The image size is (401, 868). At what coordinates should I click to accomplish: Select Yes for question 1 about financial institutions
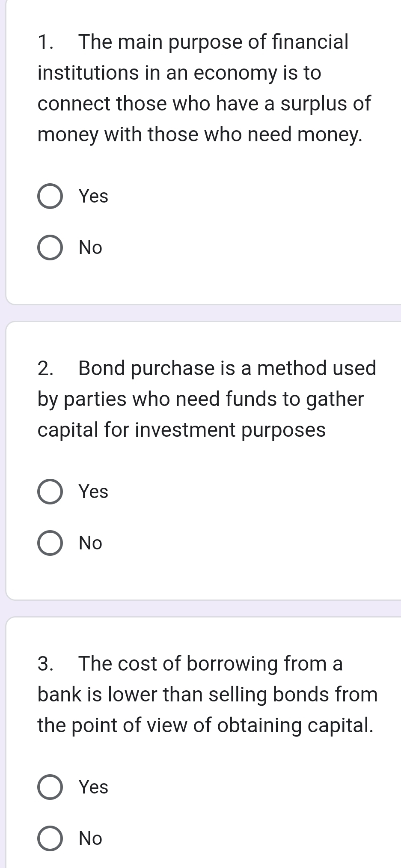50,197
